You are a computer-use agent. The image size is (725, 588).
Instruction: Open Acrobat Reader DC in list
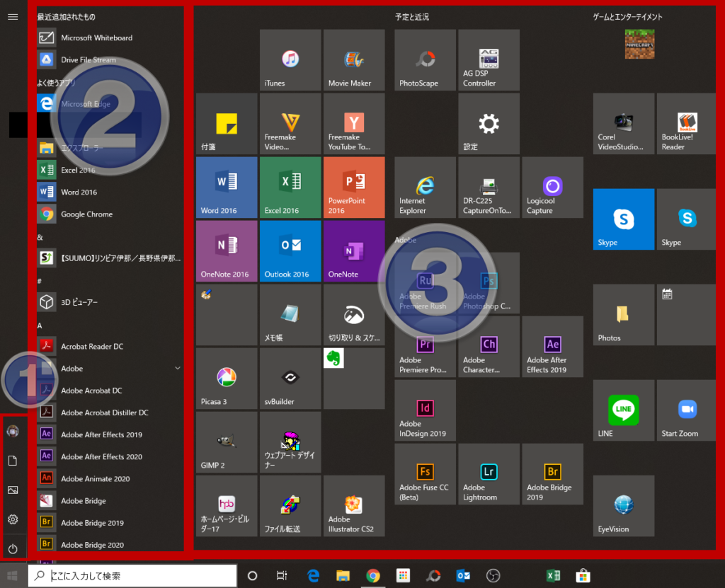tap(110, 346)
